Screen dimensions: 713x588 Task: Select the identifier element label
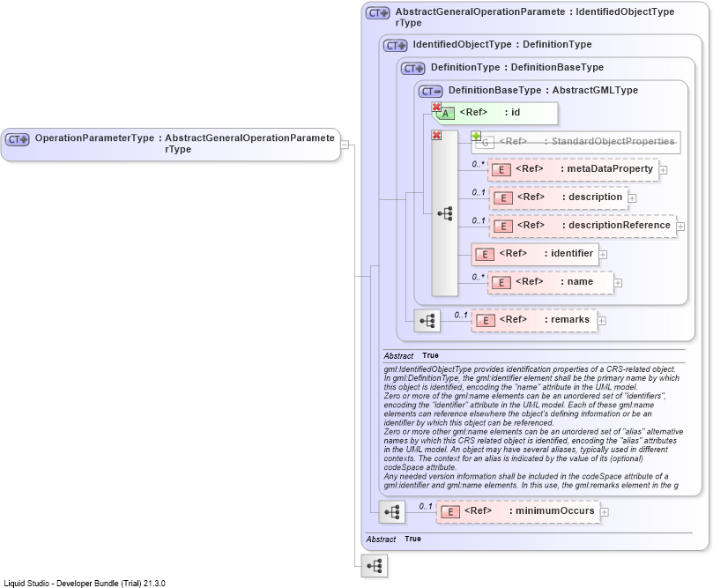pos(572,253)
